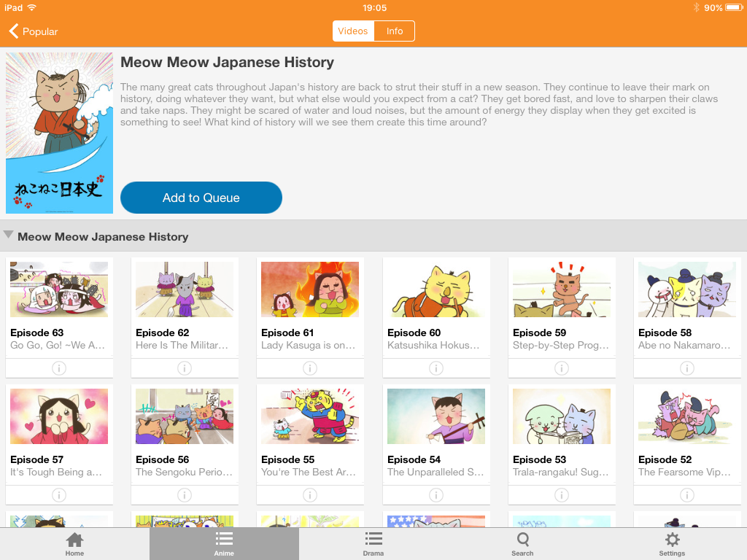The width and height of the screenshot is (747, 560).
Task: Open info for Episode 63
Action: tap(59, 368)
